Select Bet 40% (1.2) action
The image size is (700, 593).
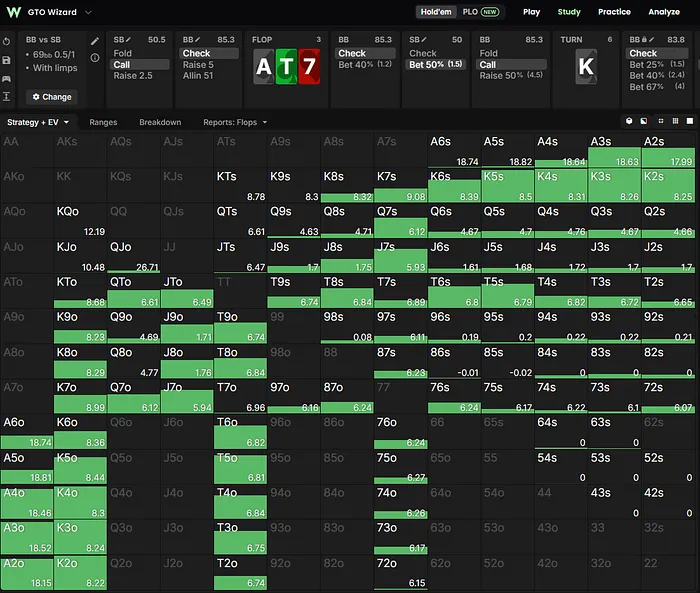[x=365, y=65]
